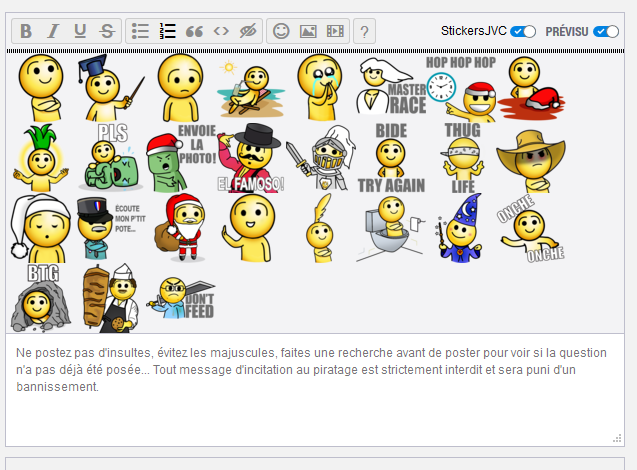
Task: Insert an image
Action: (308, 31)
